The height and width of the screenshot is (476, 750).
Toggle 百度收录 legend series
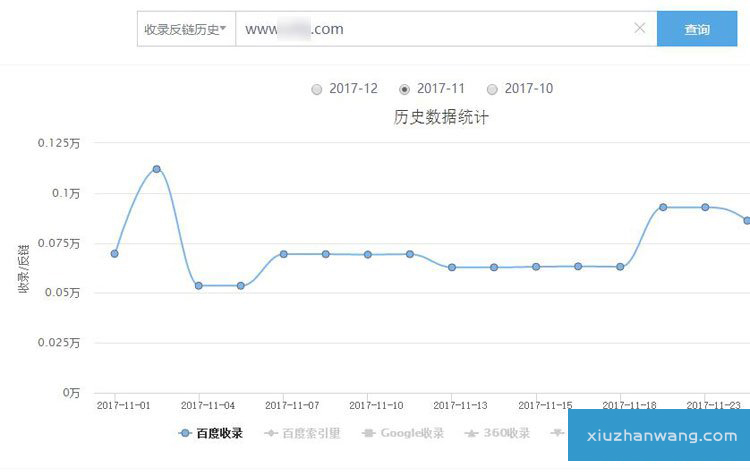[210, 433]
